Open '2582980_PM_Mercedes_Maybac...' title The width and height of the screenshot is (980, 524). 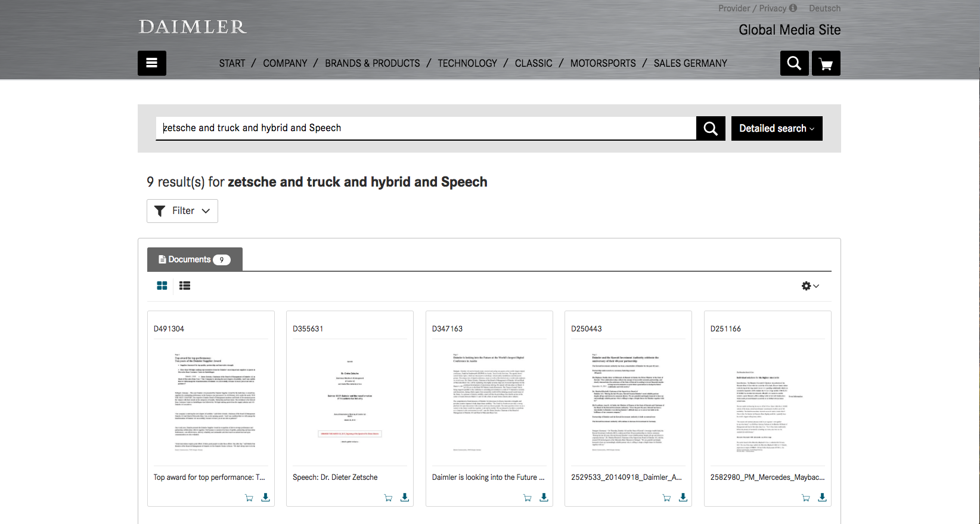point(768,478)
